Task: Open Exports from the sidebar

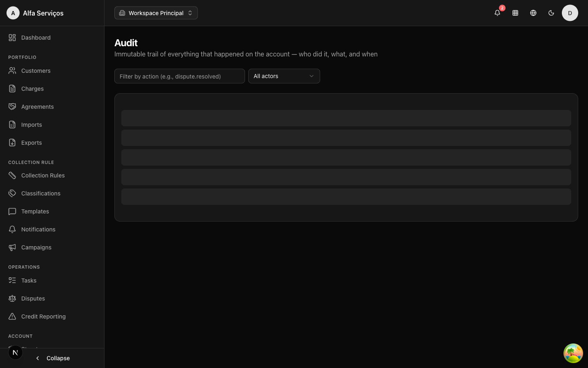Action: click(x=52, y=143)
